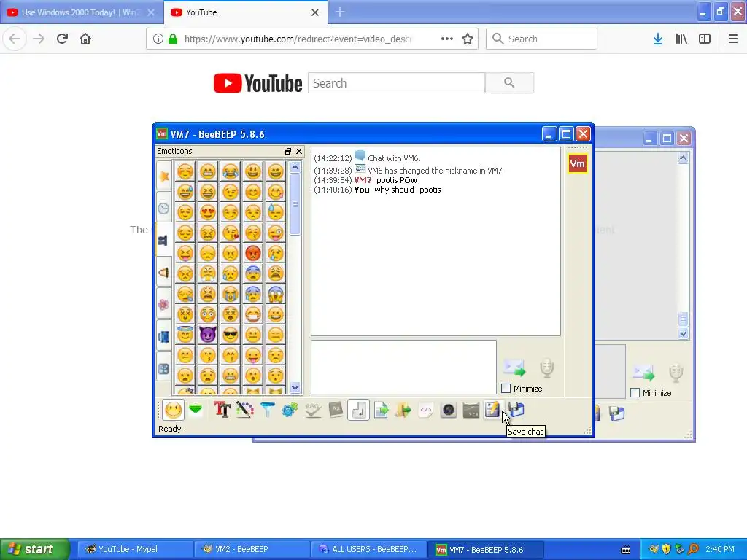Open Windows Start menu
747x560 pixels.
pyautogui.click(x=35, y=549)
